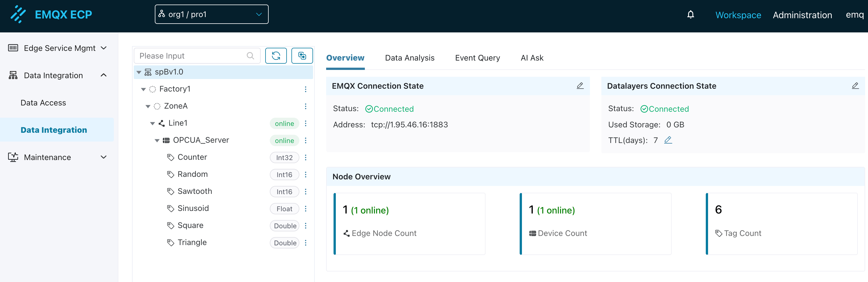This screenshot has width=868, height=282.
Task: Click the refresh tree button
Action: click(276, 56)
